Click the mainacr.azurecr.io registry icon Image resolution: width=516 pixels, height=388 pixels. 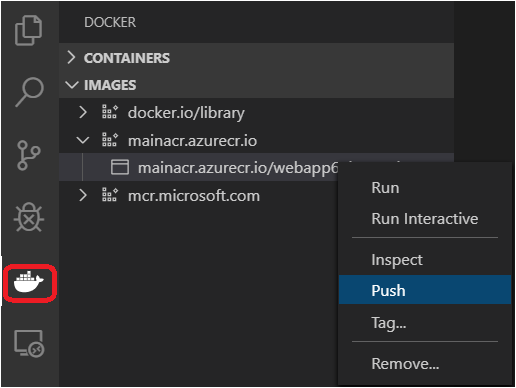(110, 140)
